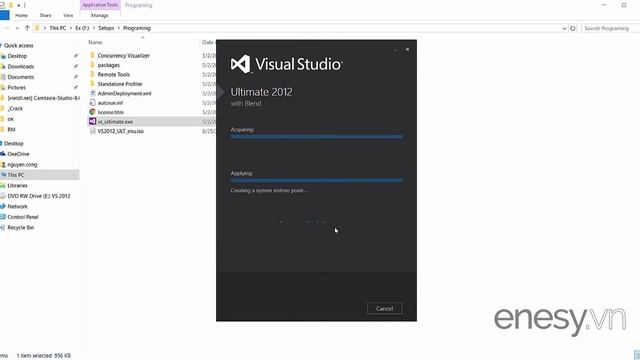Click the DVD RW Drive icon
Image resolution: width=640 pixels, height=360 pixels.
(3, 196)
